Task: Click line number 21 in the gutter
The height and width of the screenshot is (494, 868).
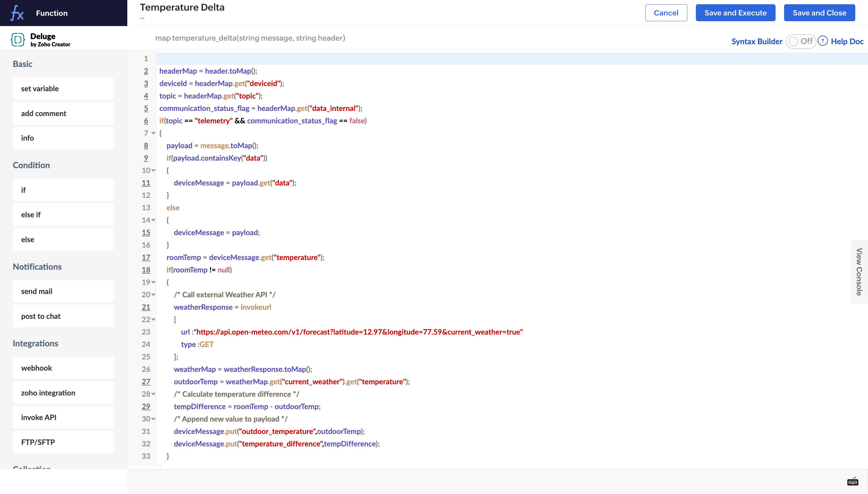Action: point(146,307)
